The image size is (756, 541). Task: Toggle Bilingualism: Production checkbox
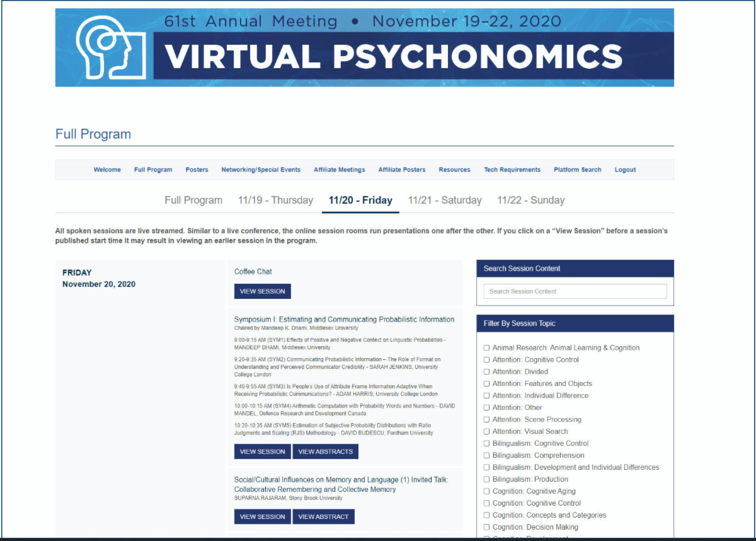pos(486,480)
